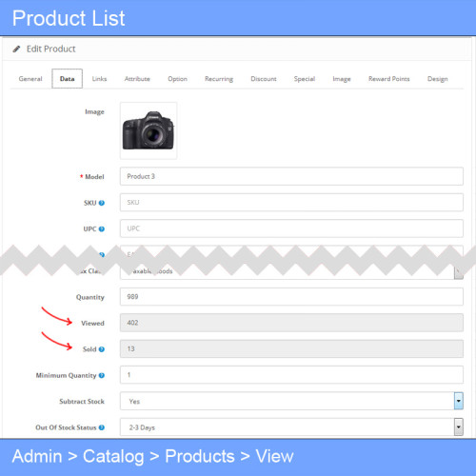
Task: Click the SKU text field
Action: [291, 203]
